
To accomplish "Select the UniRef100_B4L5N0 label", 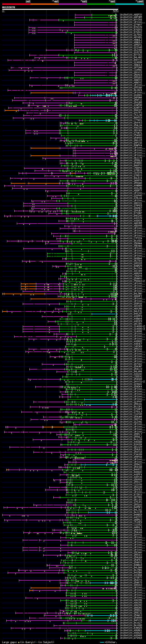I will [131, 294].
